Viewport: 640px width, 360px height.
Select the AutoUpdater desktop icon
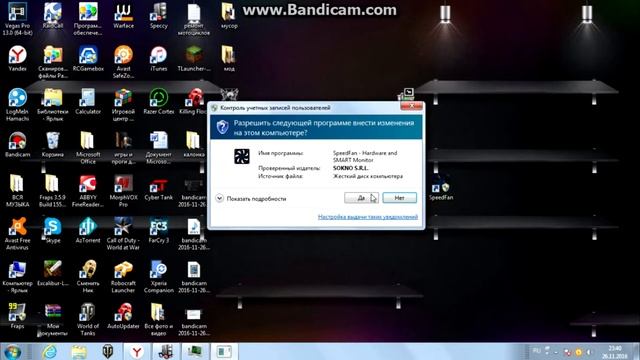tap(123, 316)
